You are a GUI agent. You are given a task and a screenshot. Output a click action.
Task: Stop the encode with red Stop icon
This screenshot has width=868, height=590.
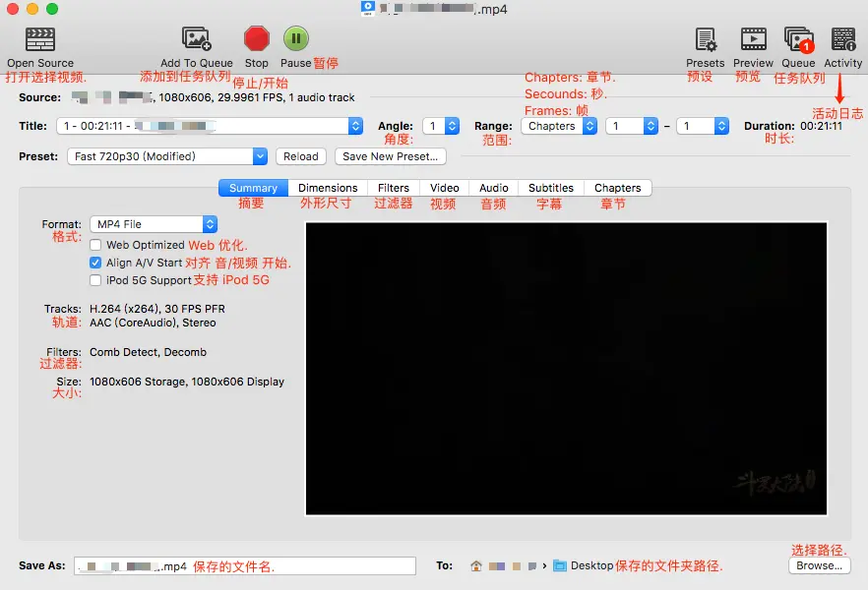pos(256,38)
